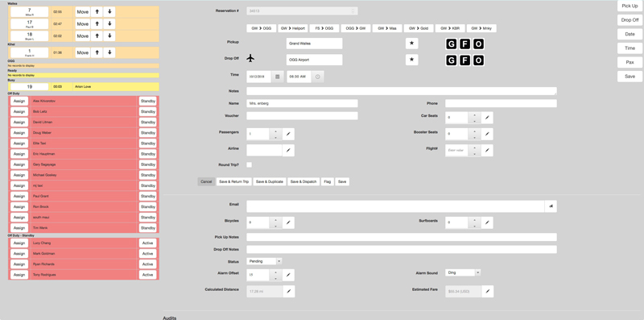Click the Booster Seats spinner arrows
The image size is (644, 320).
(474, 134)
